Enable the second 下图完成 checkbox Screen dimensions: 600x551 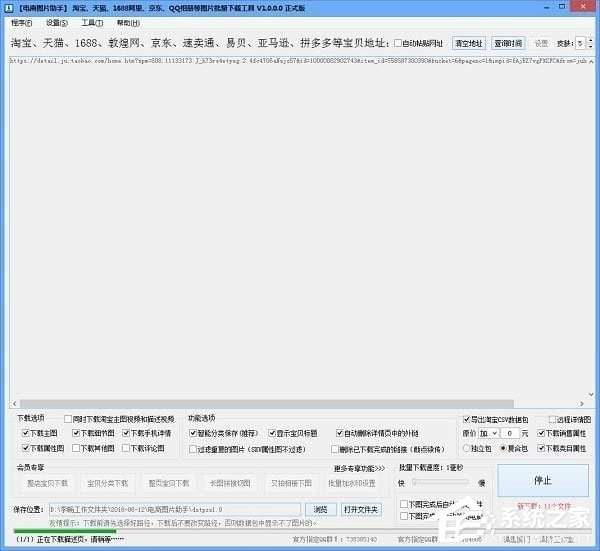[x=403, y=516]
